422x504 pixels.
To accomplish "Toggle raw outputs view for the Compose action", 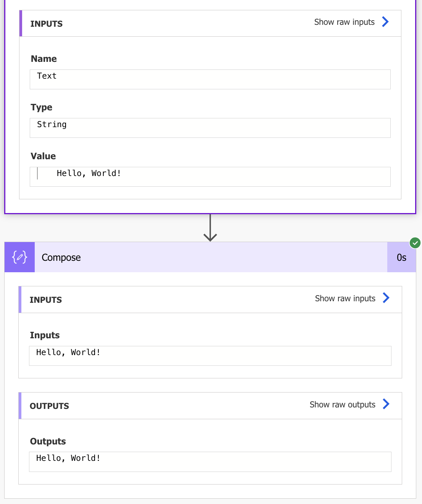I will tap(343, 404).
